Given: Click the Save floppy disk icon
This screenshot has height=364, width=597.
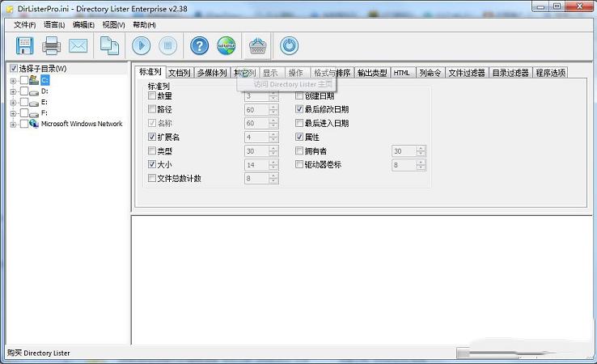Looking at the screenshot, I should click(x=25, y=46).
